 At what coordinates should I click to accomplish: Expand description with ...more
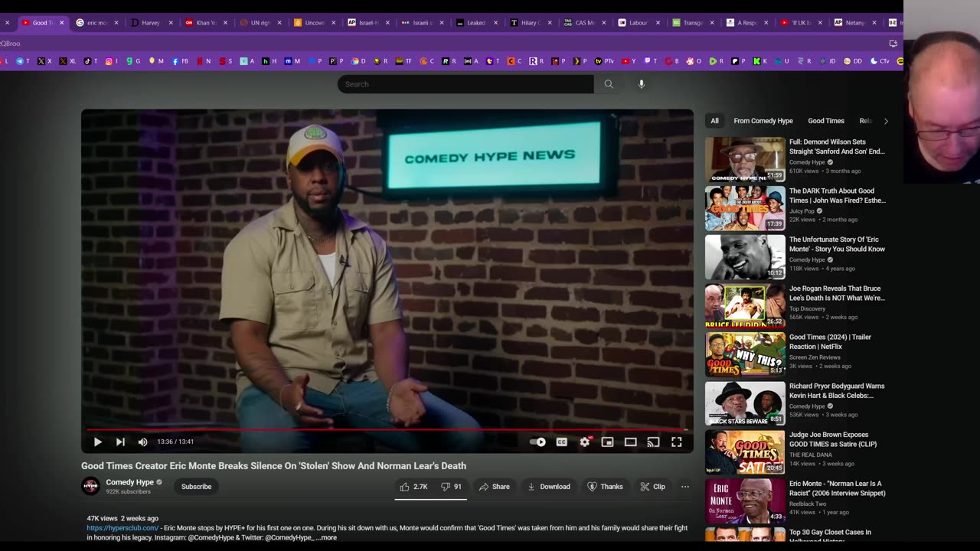click(326, 538)
